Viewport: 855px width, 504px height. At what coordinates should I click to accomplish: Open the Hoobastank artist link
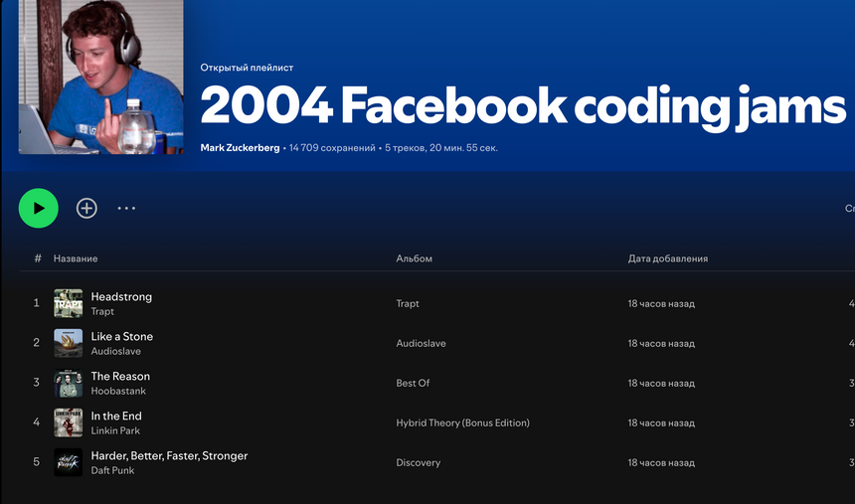click(x=118, y=391)
